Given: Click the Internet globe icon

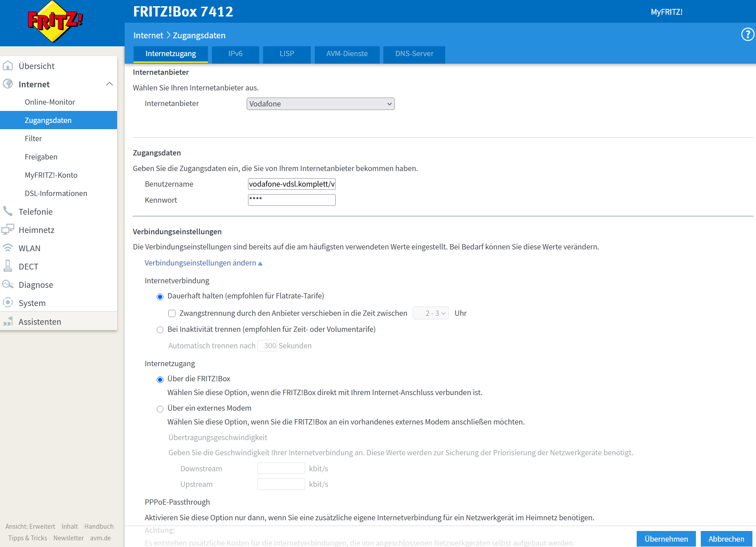Looking at the screenshot, I should pyautogui.click(x=8, y=84).
